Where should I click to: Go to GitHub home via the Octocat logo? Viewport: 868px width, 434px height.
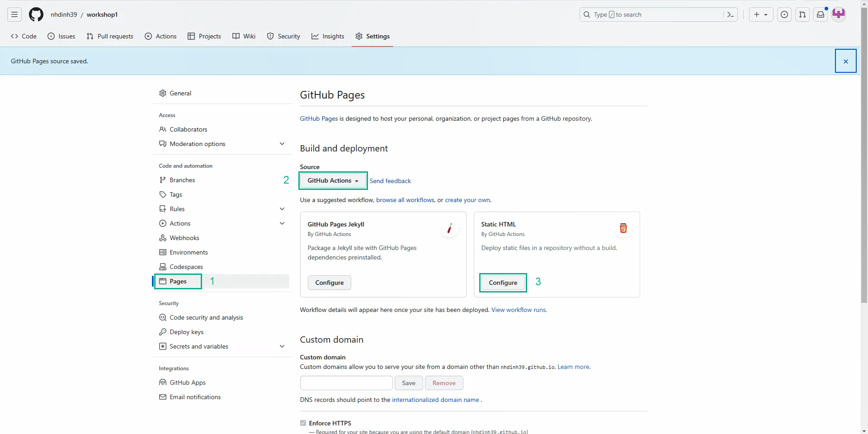(36, 14)
